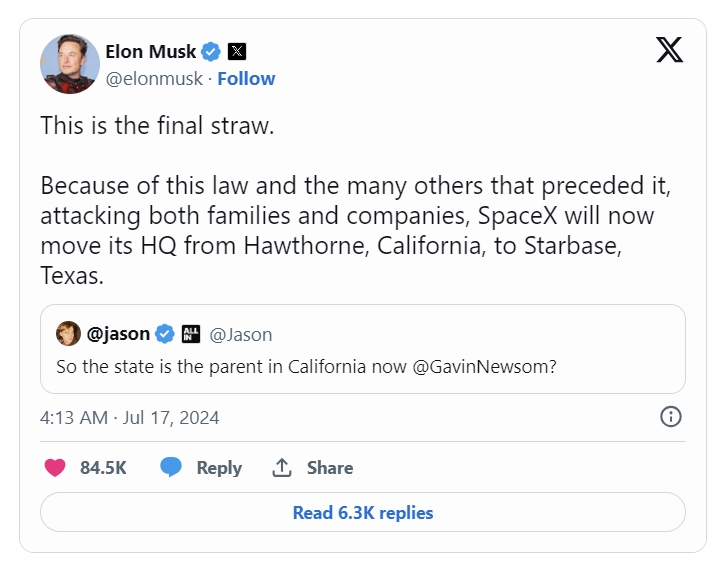Click the All-In badge next to @jason
The height and width of the screenshot is (571, 719).
click(x=193, y=334)
